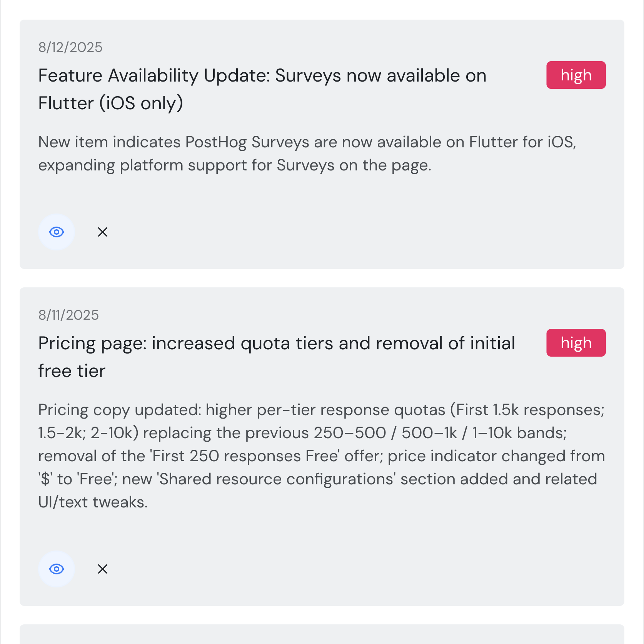The height and width of the screenshot is (644, 644).
Task: Click the partially visible card at the bottom
Action: point(322,635)
